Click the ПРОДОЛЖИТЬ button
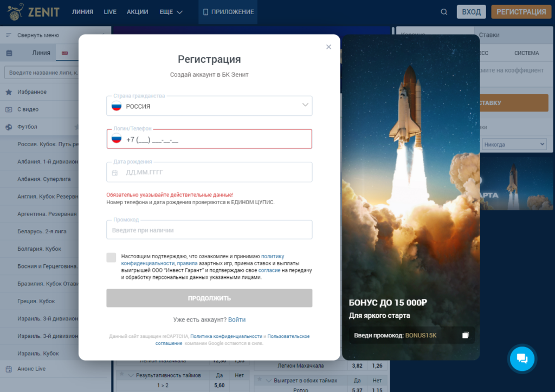 pyautogui.click(x=209, y=298)
